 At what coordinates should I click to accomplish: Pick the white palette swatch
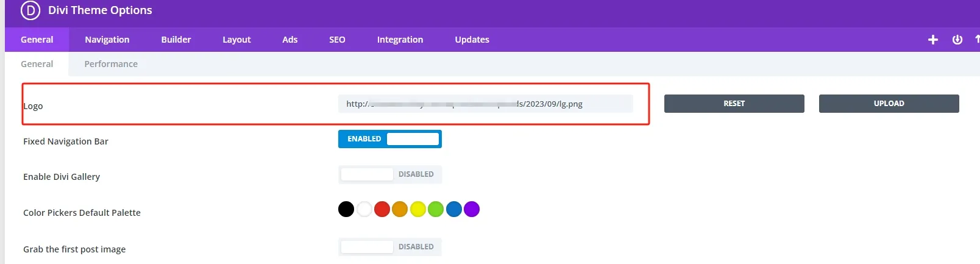point(364,209)
